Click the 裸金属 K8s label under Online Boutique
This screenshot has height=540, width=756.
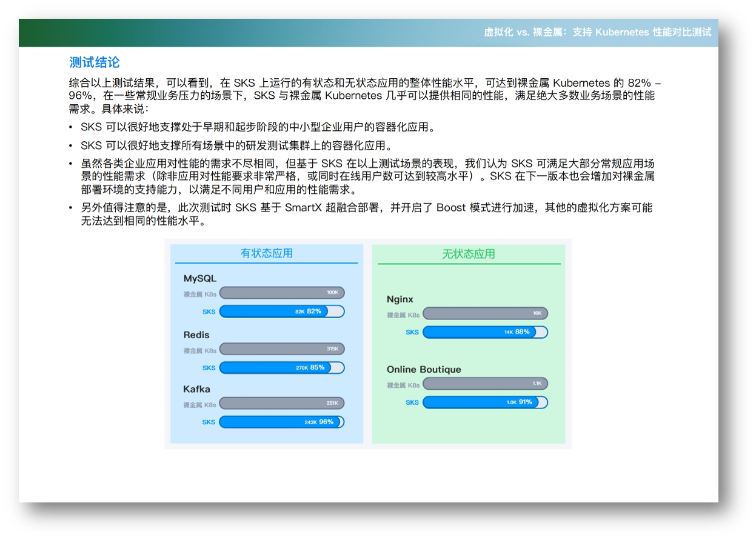[x=403, y=385]
